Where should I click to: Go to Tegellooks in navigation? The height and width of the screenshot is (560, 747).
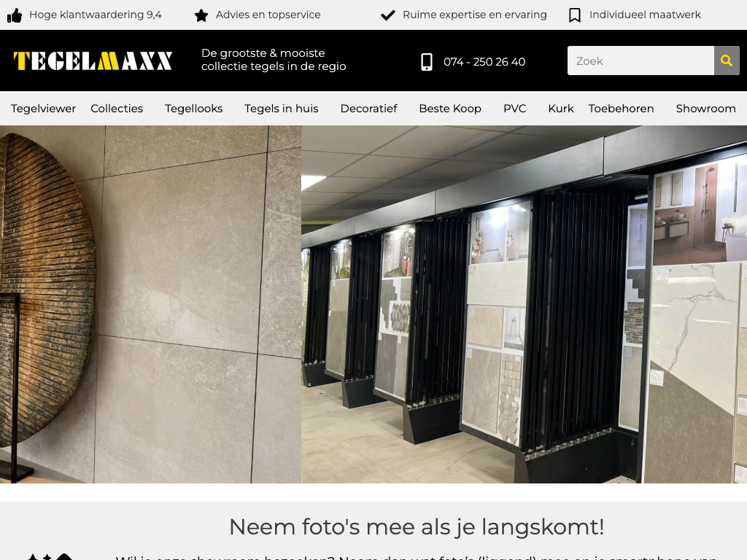click(194, 109)
